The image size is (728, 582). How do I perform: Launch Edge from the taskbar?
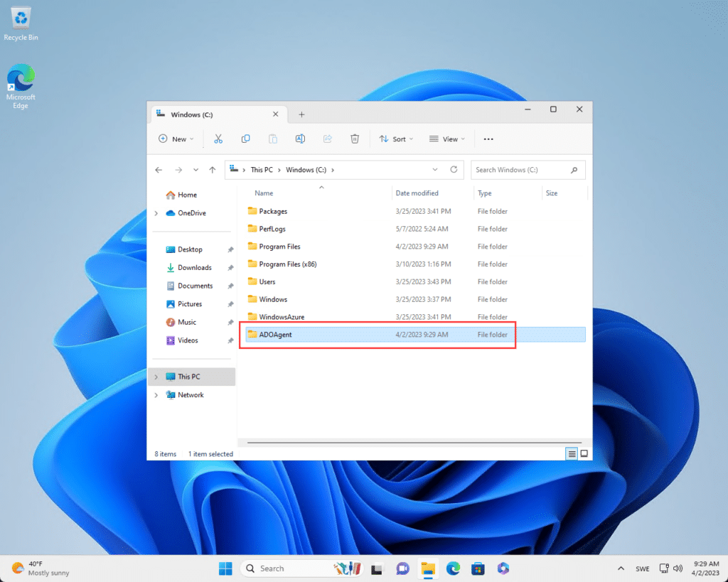(453, 568)
